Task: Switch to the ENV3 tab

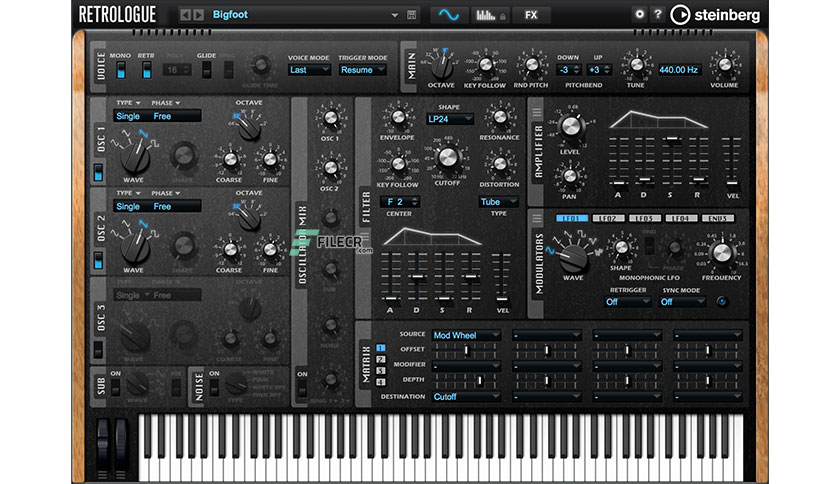Action: (718, 219)
